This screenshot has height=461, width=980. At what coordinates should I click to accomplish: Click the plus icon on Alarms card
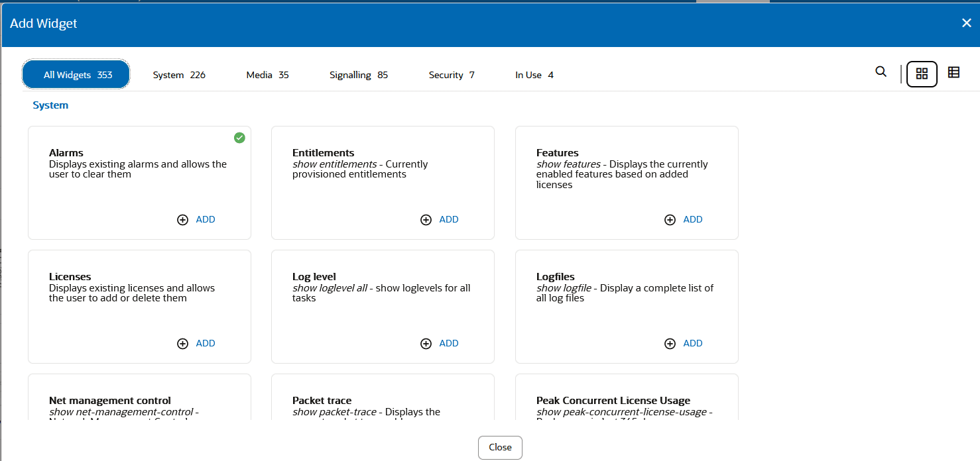[x=182, y=220]
